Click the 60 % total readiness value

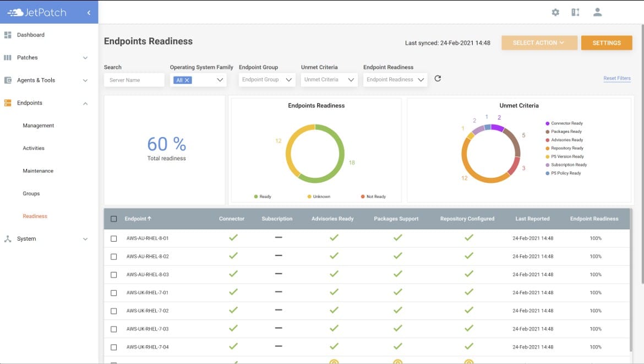166,144
